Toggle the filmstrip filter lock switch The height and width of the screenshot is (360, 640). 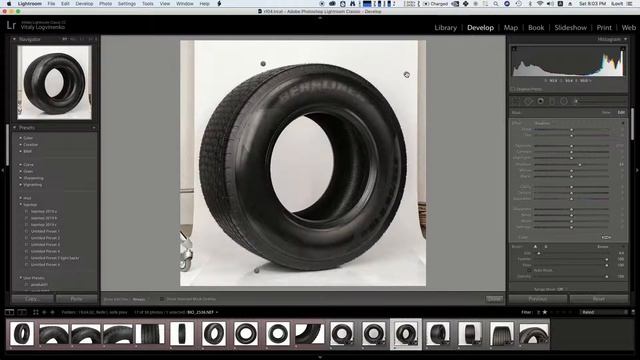(633, 312)
